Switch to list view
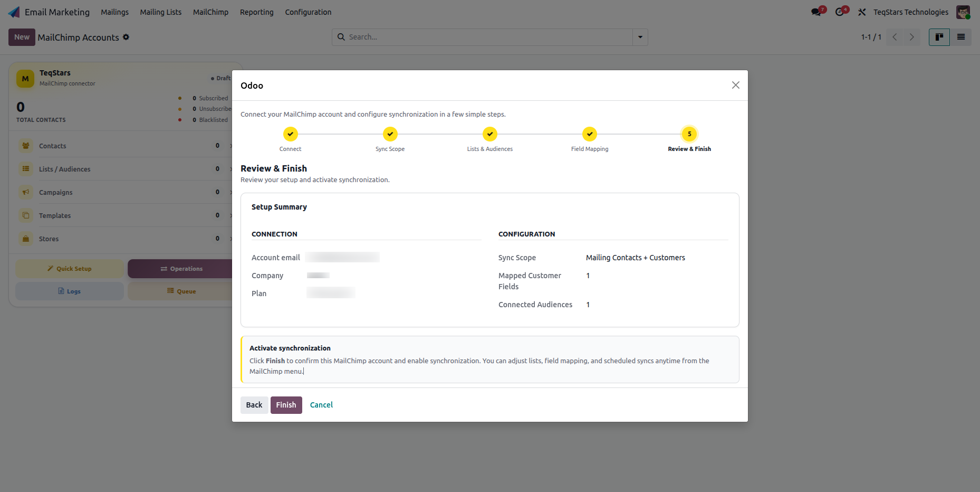Viewport: 980px width, 492px height. click(x=961, y=37)
